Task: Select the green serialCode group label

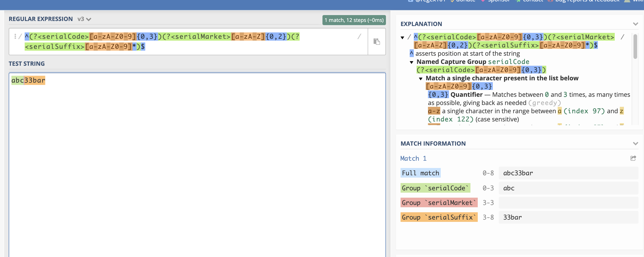Action: (x=435, y=188)
